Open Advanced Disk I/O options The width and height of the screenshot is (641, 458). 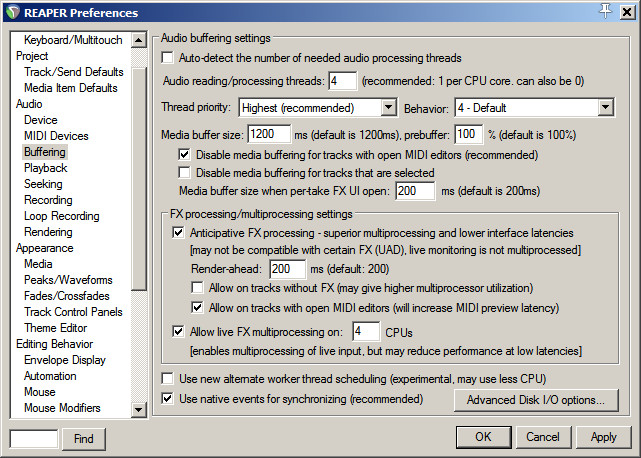coord(536,400)
